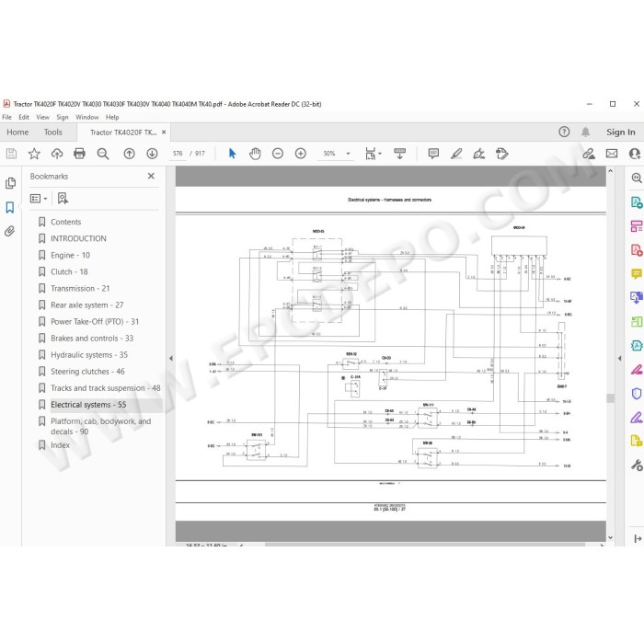Open attachments paperclip panel
Viewport: 644px width, 644px height.
[10, 231]
